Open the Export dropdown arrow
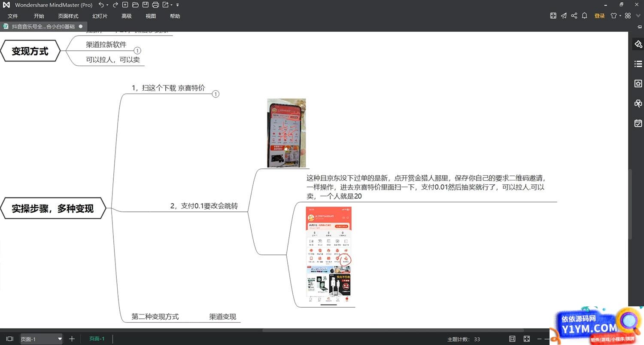Viewport: 644px width, 345px height. click(x=171, y=5)
